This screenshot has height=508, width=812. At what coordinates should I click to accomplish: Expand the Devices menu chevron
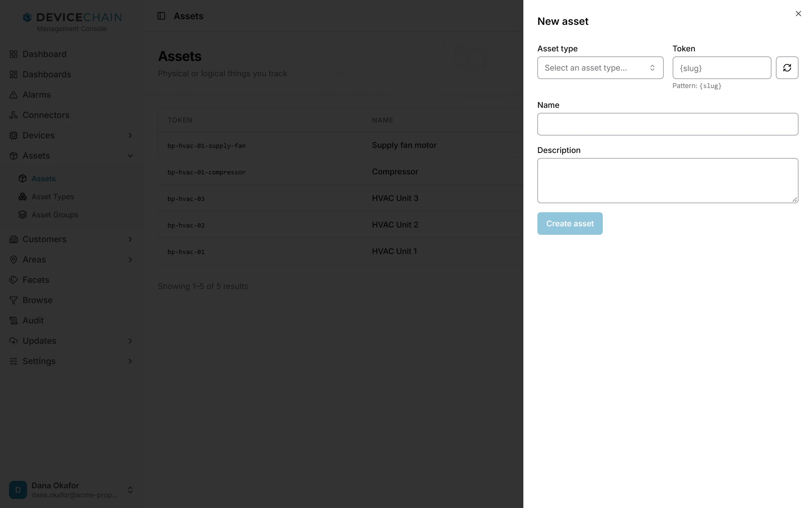[x=130, y=135]
